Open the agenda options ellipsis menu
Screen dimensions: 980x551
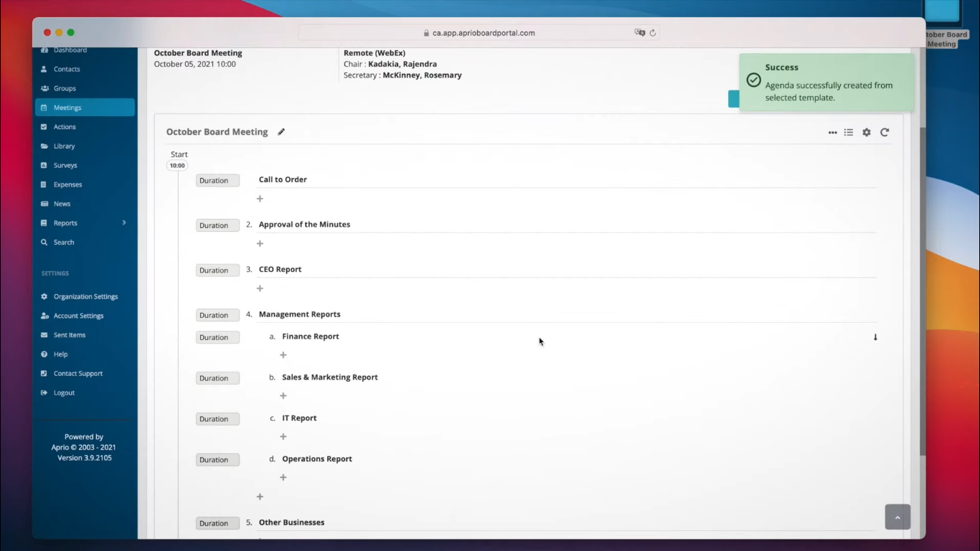832,132
